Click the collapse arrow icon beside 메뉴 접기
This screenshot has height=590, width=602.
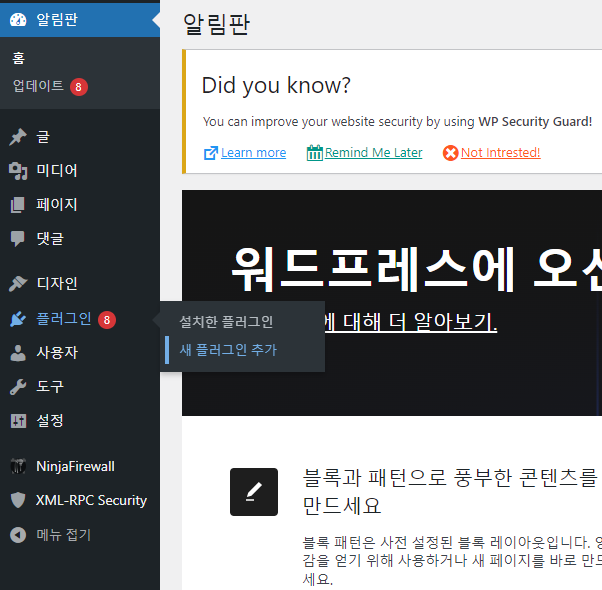click(x=18, y=535)
